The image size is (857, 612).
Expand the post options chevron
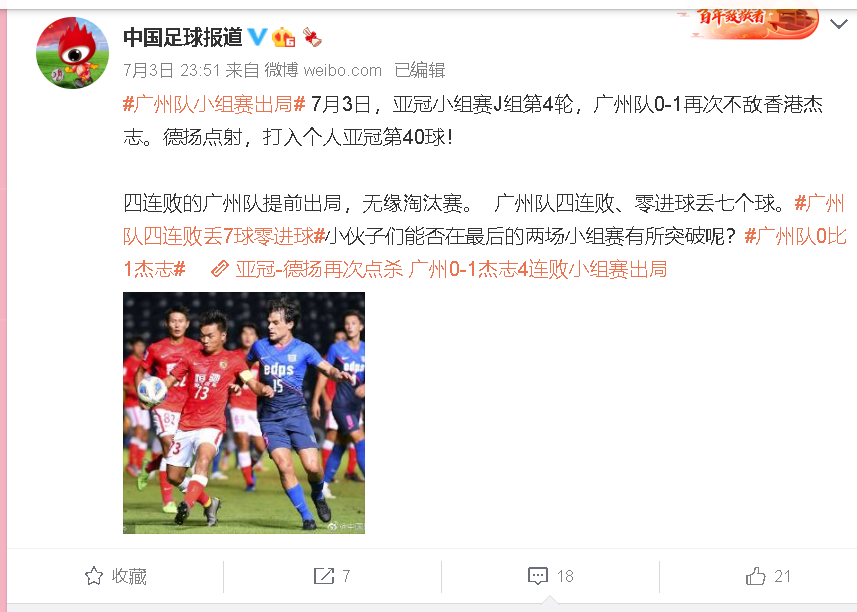(838, 23)
